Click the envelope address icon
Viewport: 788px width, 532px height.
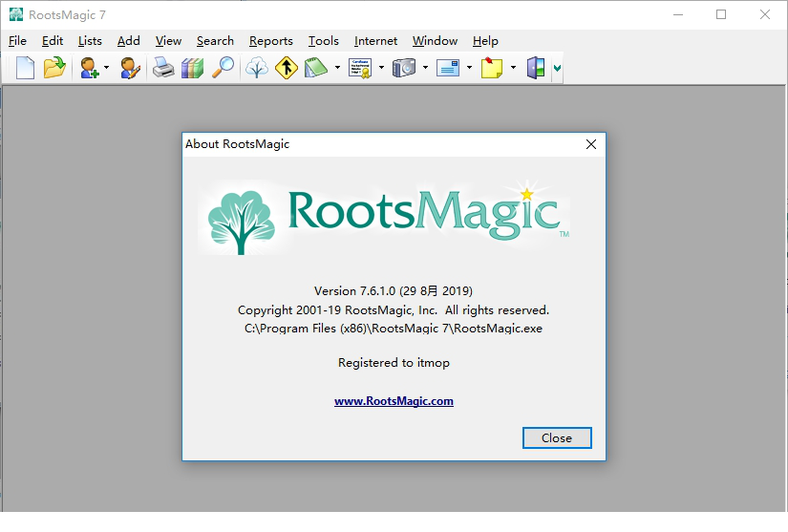[448, 67]
